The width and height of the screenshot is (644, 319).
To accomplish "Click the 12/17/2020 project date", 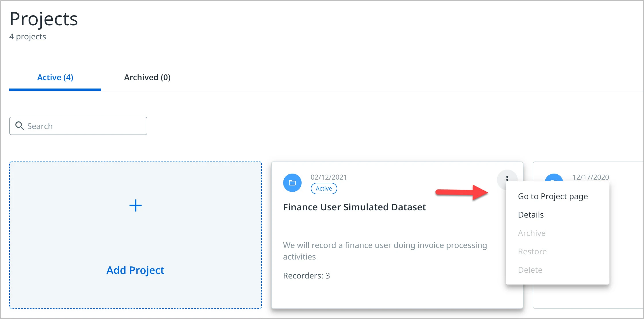I will tap(590, 177).
